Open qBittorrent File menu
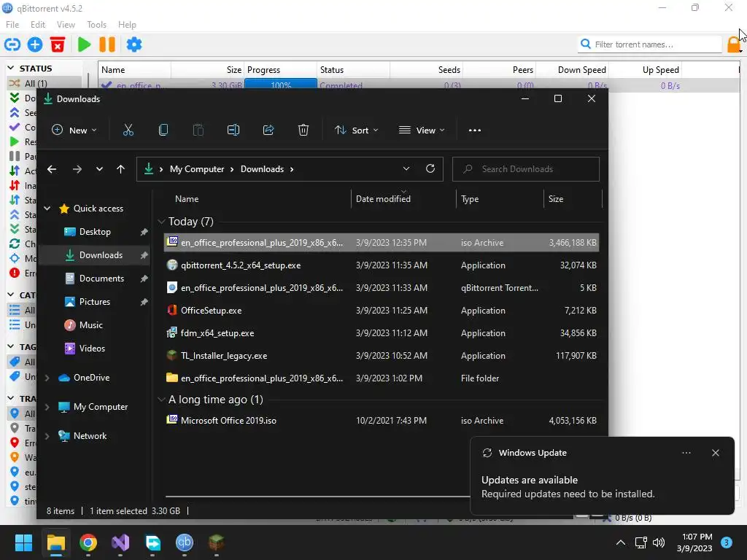 click(x=12, y=24)
